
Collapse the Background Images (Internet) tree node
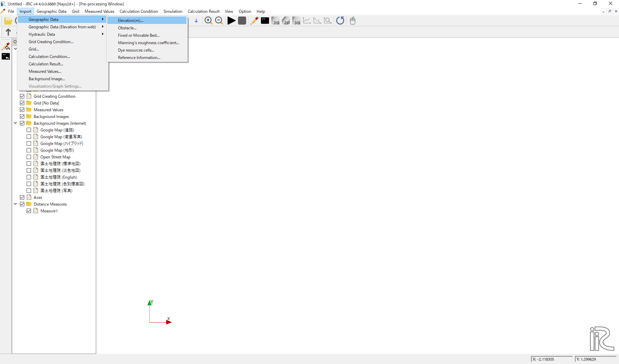(x=16, y=123)
